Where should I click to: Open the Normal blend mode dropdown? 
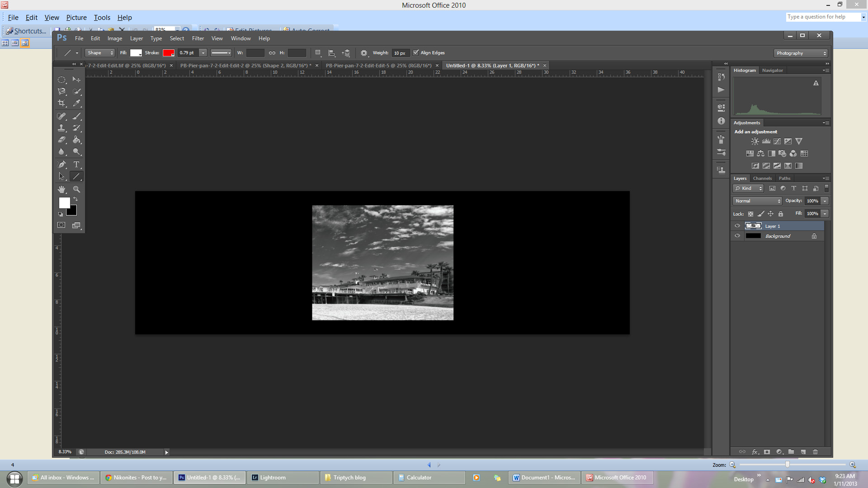click(757, 201)
